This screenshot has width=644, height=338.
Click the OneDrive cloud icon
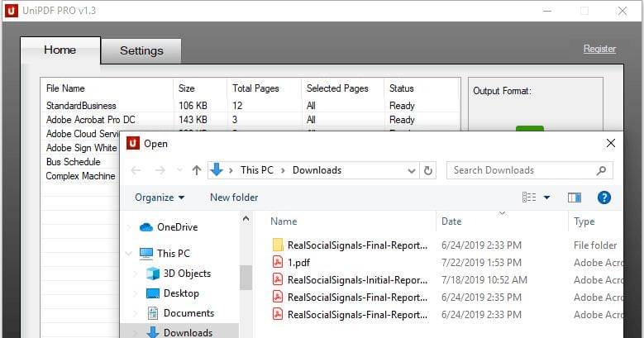click(146, 227)
